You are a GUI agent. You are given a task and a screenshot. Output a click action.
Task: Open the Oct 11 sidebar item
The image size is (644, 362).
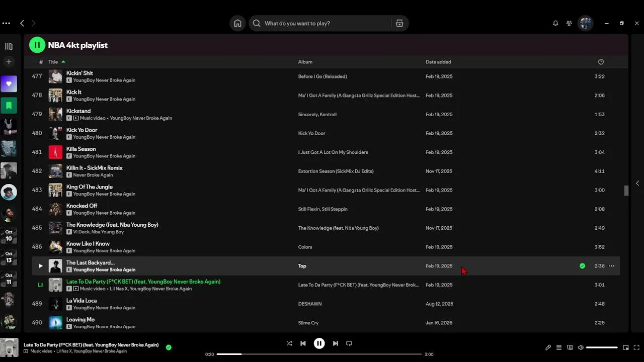[9, 279]
